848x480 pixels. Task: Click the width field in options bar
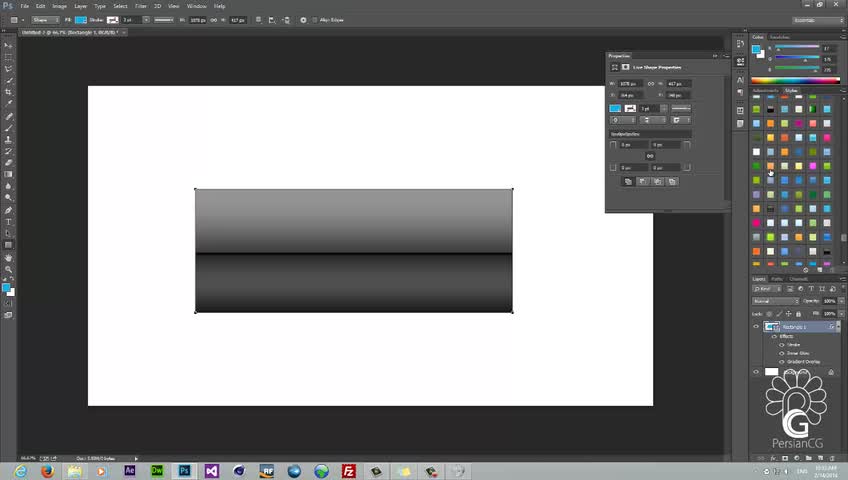[197, 20]
